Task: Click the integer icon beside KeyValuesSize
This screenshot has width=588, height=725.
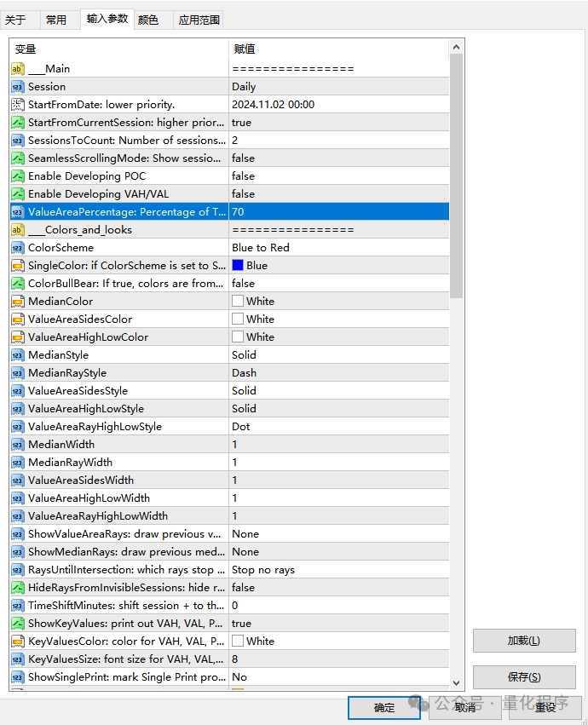Action: [18, 659]
